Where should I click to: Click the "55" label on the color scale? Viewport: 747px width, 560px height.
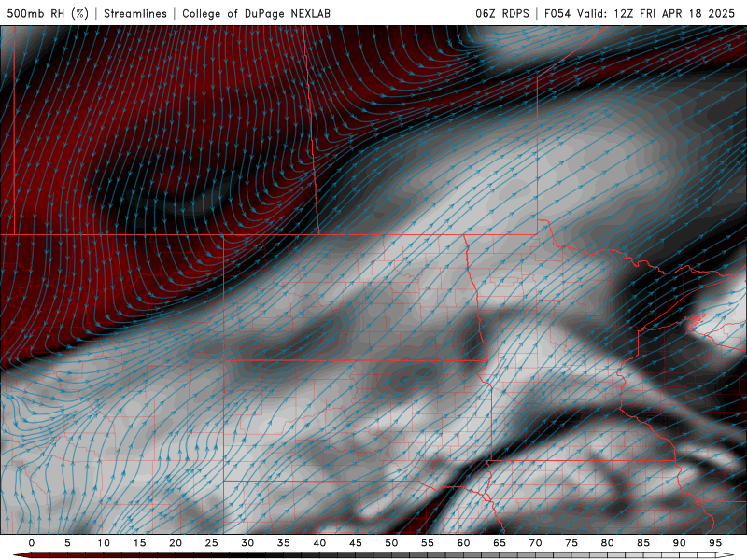coord(428,543)
